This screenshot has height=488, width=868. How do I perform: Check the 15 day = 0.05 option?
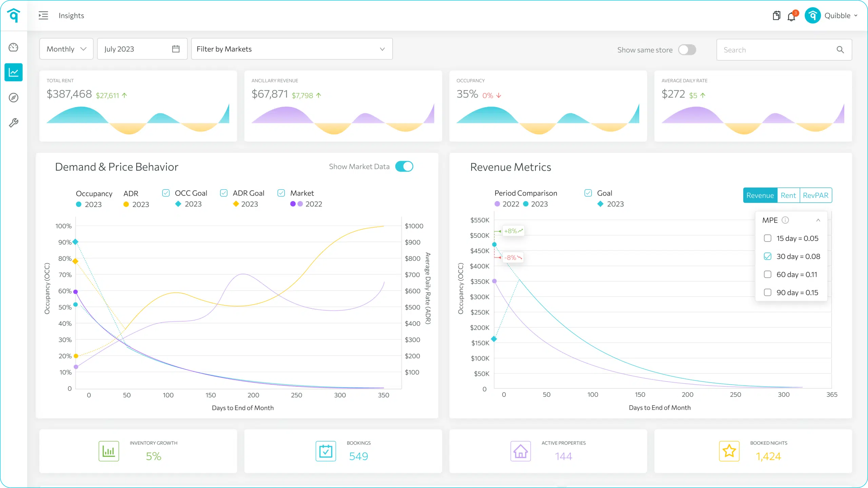[x=768, y=238]
